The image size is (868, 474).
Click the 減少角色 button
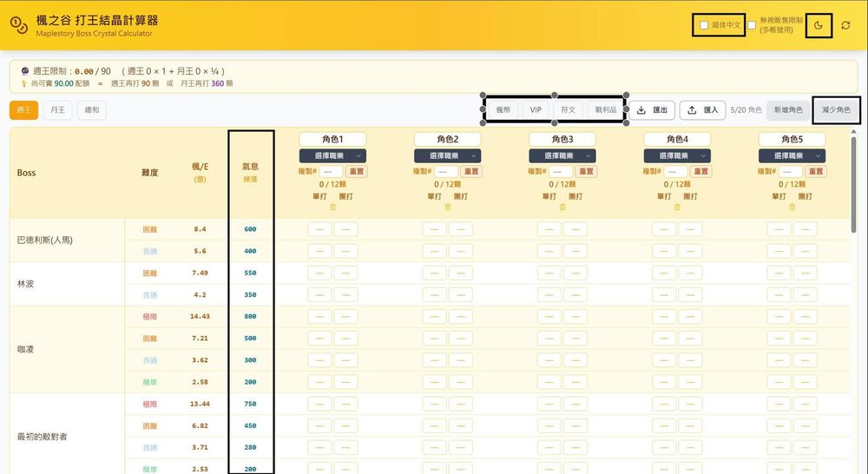[836, 109]
